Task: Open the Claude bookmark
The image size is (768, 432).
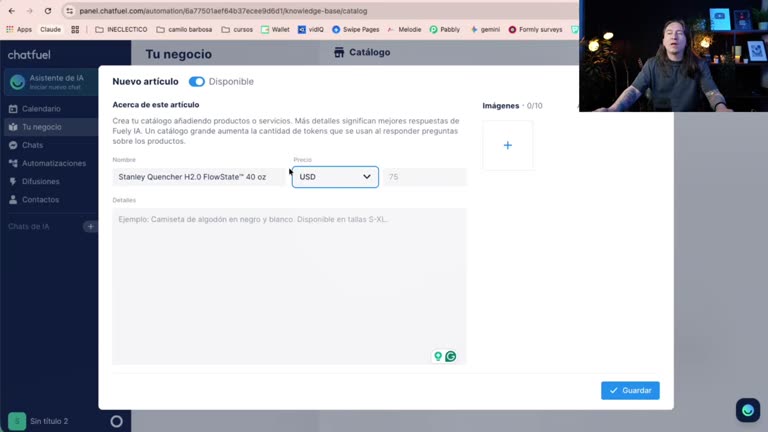Action: pyautogui.click(x=50, y=29)
